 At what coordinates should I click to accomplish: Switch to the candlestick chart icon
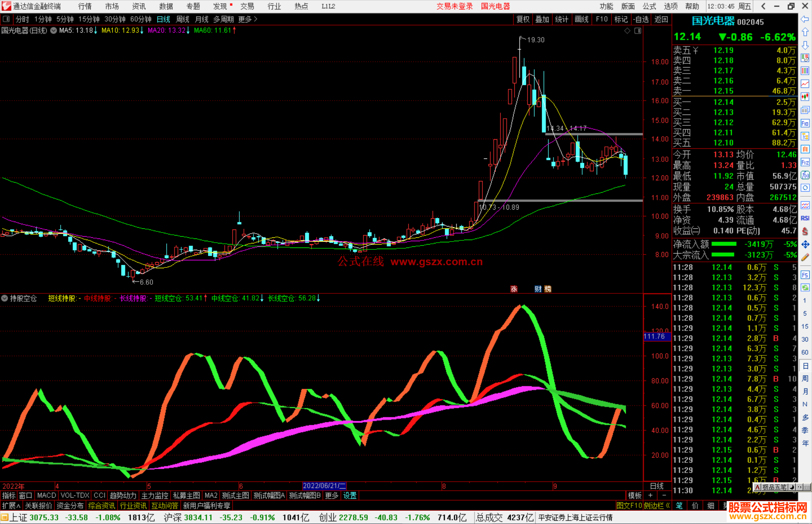tap(805, 97)
